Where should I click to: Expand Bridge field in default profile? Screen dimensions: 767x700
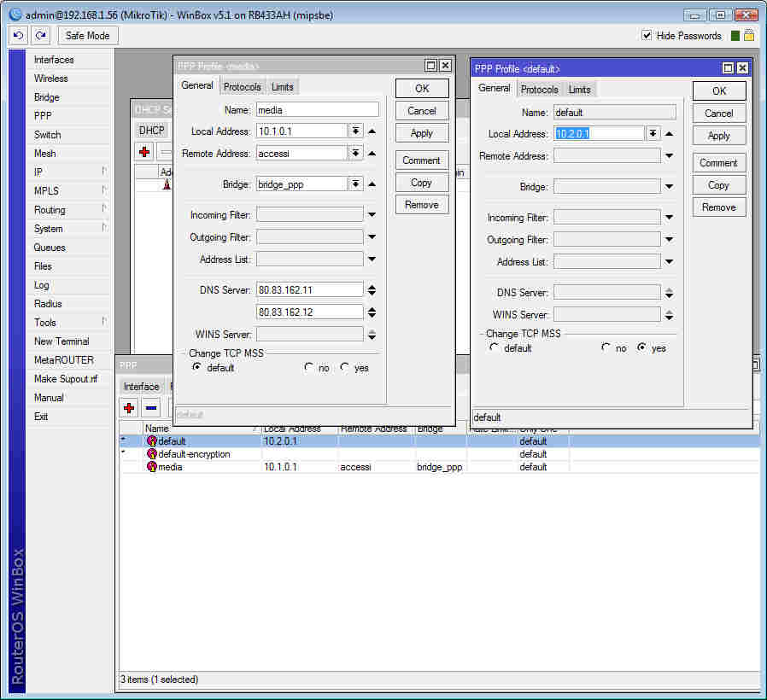[669, 187]
